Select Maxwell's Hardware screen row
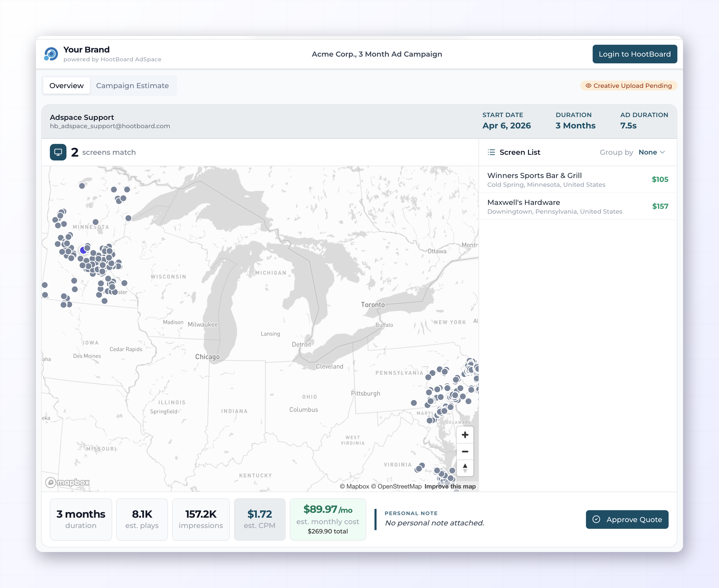Screen dimensions: 719x588 578,206
